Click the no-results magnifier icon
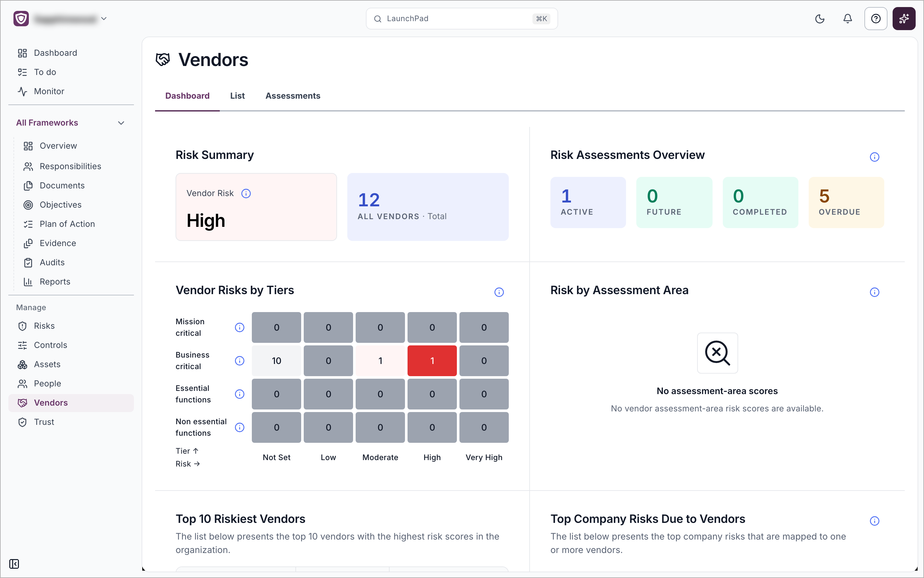Image resolution: width=924 pixels, height=578 pixels. tap(717, 353)
